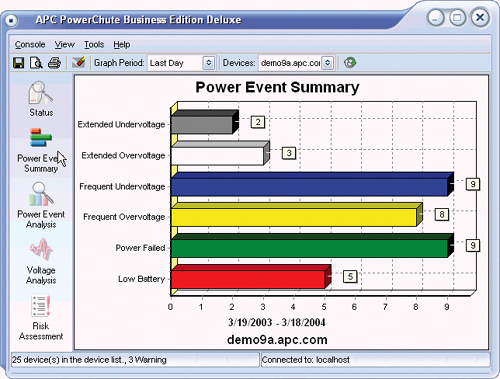Open the Status view in sidebar
This screenshot has height=379, width=500.
click(41, 99)
